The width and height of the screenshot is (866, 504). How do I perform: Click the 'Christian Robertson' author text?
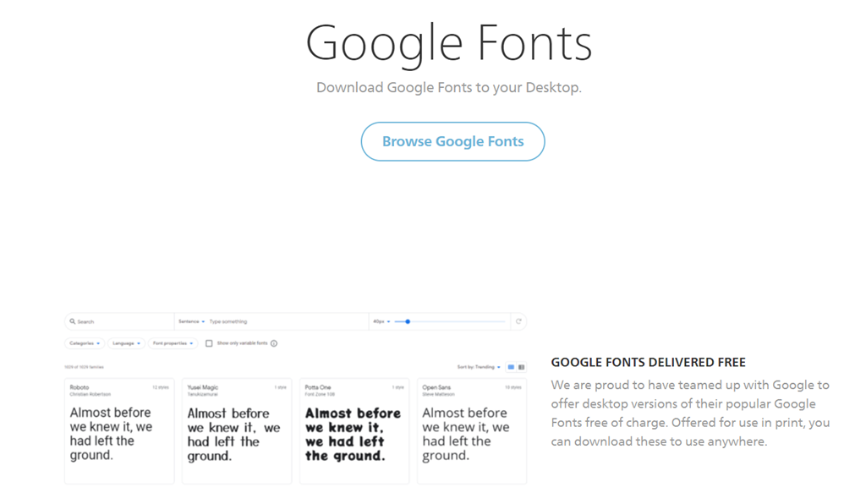point(90,395)
